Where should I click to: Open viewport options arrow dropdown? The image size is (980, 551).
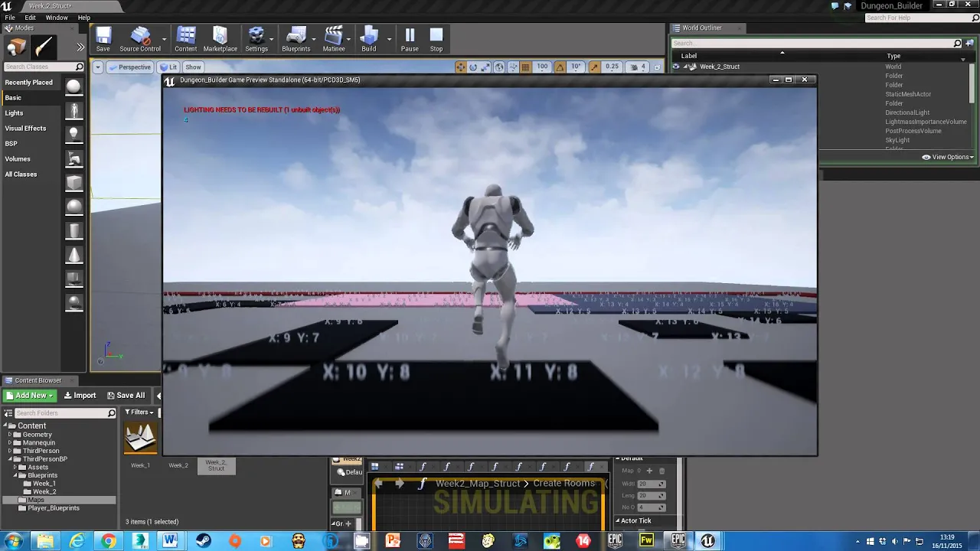(x=97, y=67)
